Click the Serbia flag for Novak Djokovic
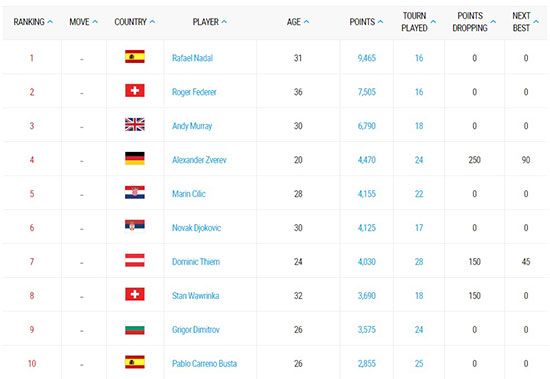 click(135, 225)
